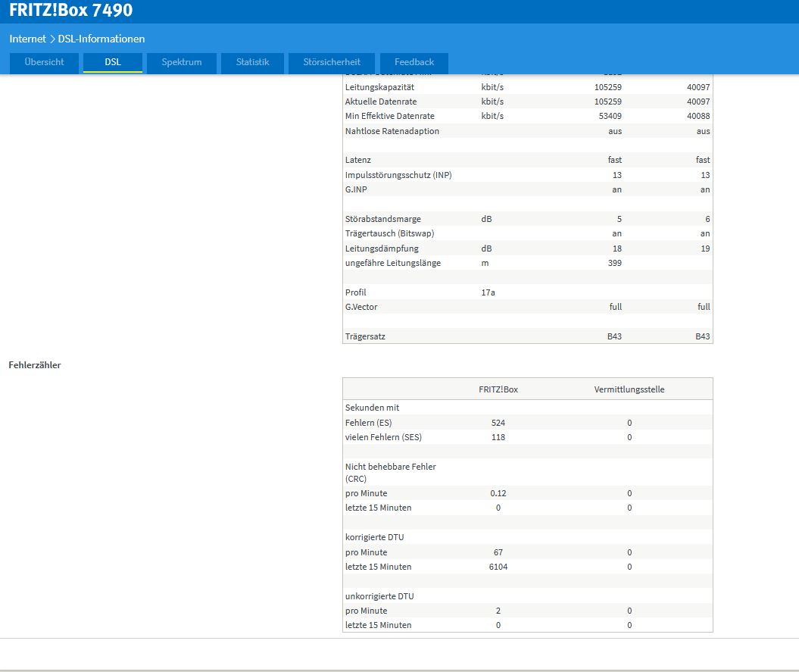Click the line length value 399

[614, 263]
